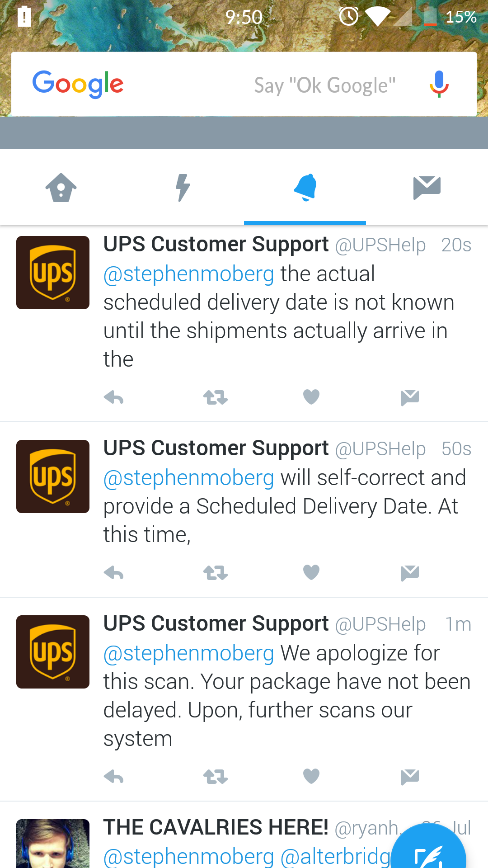The height and width of the screenshot is (868, 488).
Task: Reply to the 20s UPS tweet
Action: pyautogui.click(x=113, y=398)
